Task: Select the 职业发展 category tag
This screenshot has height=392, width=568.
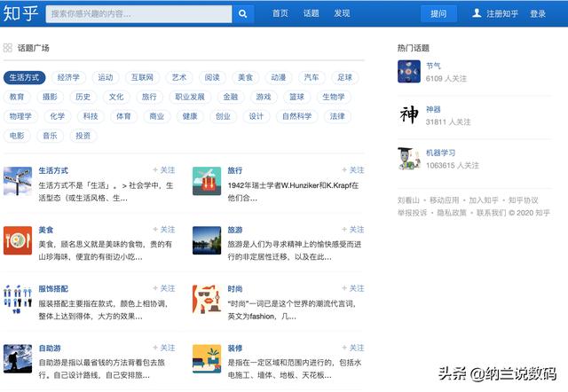Action: (x=190, y=97)
